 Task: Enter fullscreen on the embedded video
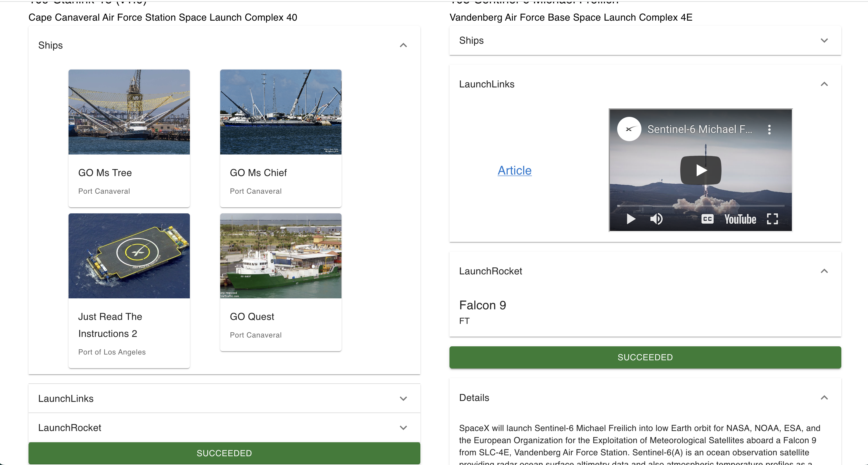(773, 219)
